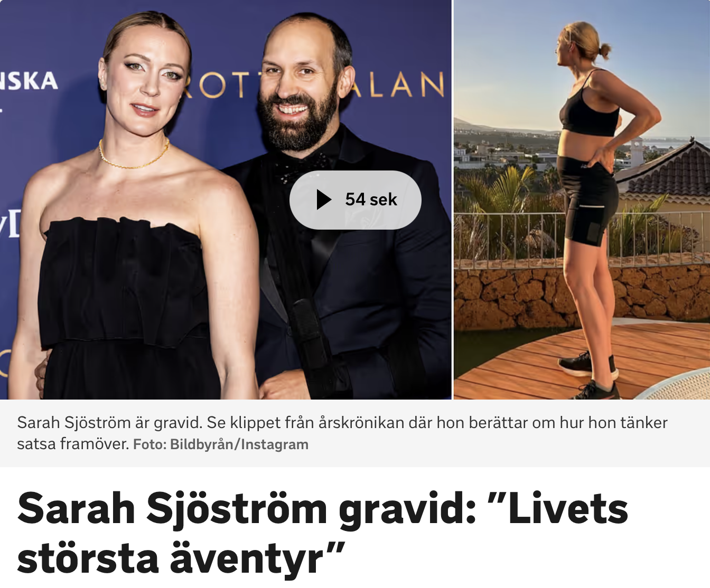Click the black sports bra in terrace photo

(590, 111)
